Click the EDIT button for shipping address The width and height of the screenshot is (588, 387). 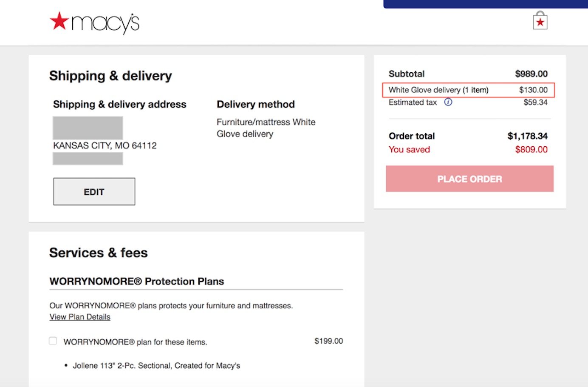click(x=93, y=191)
